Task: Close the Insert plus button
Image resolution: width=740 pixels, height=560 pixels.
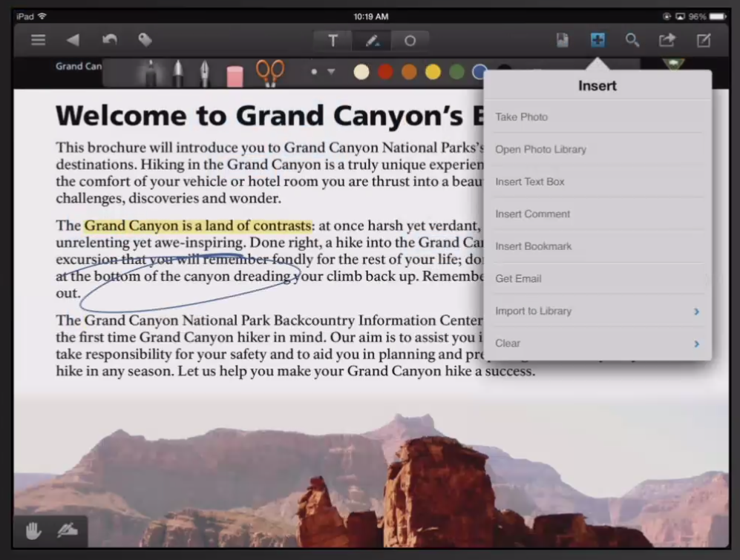Action: click(x=597, y=40)
